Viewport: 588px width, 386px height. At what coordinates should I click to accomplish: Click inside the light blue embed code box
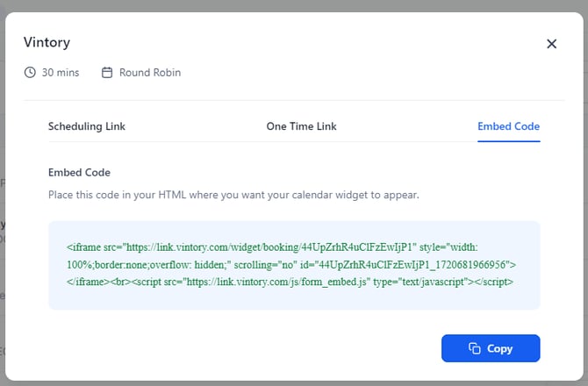pos(294,265)
